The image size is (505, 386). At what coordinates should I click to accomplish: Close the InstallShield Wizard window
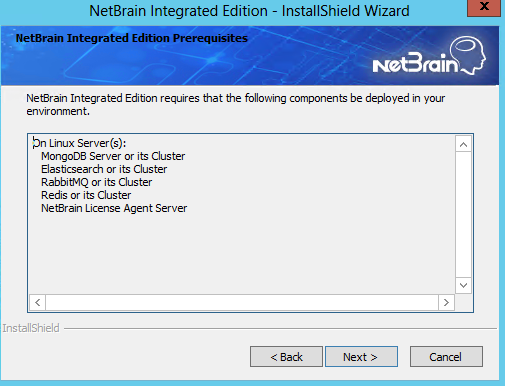coord(484,7)
